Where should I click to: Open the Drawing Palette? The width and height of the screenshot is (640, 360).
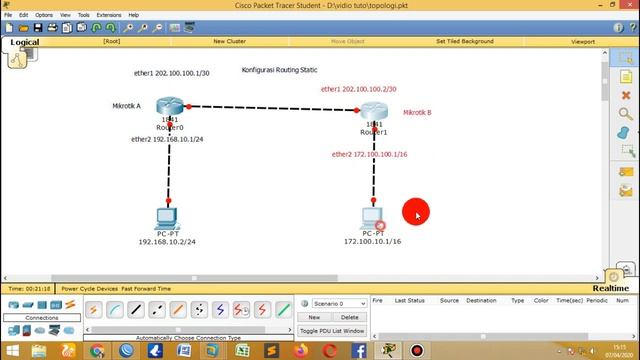(175, 28)
